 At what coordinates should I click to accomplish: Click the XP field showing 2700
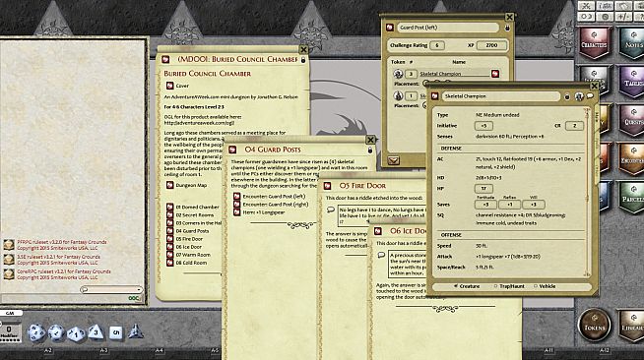coord(491,45)
